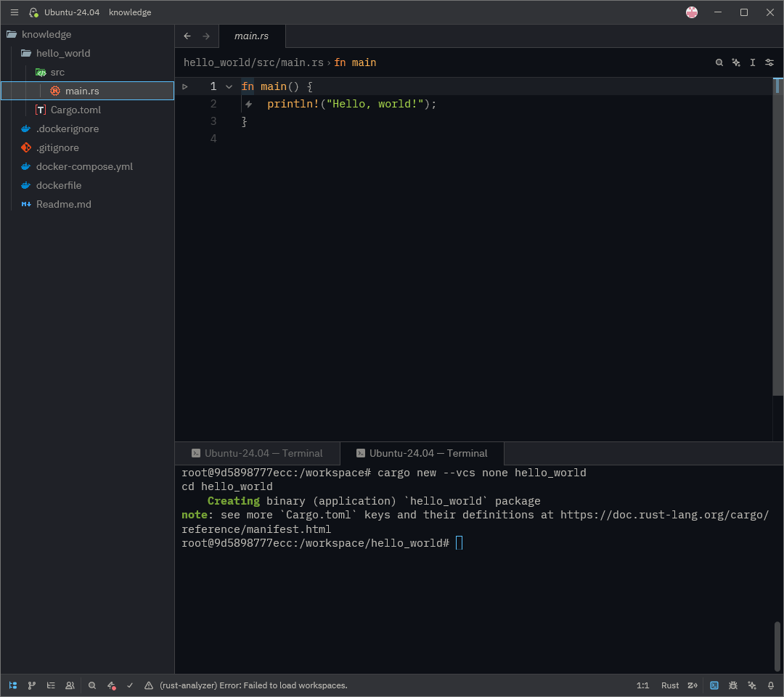Click the language server bolt icon with red dot
Viewport: 784px width, 697px height.
[x=111, y=685]
